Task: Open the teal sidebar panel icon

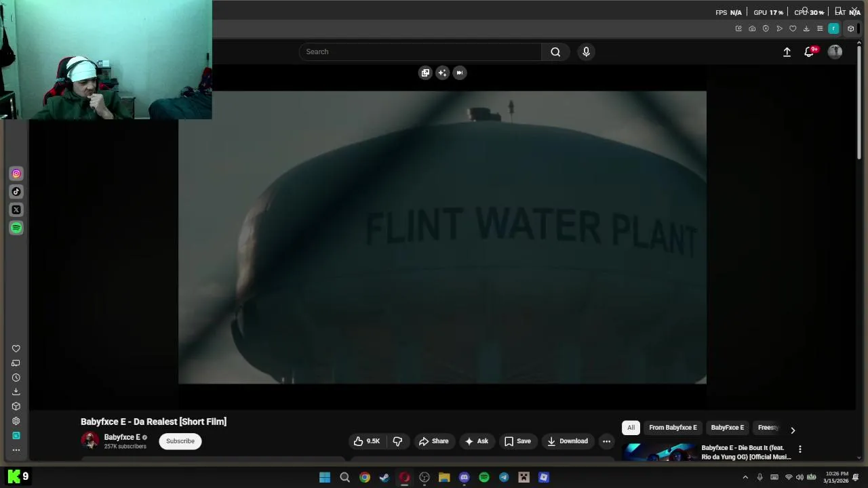Action: [x=16, y=436]
